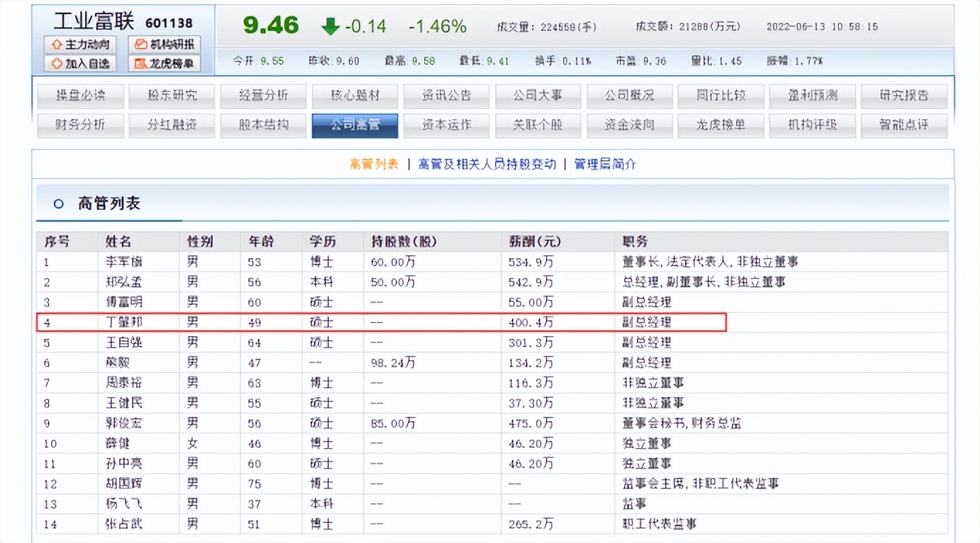Open the 资本运作 tab
This screenshot has height=543, width=980.
coord(447,125)
